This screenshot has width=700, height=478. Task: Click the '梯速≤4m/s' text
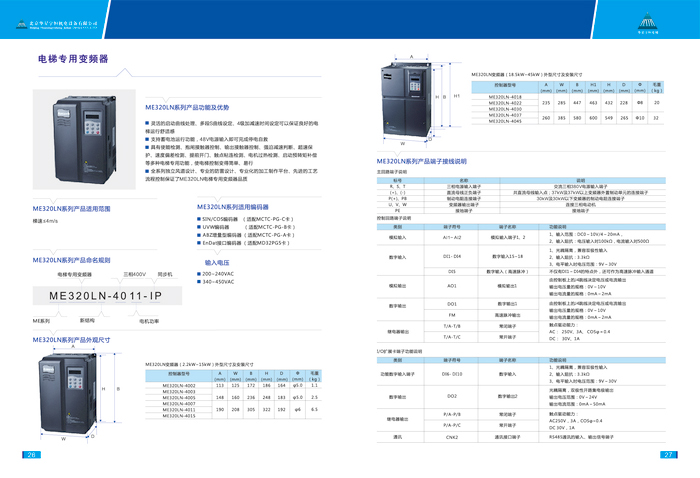(45, 221)
